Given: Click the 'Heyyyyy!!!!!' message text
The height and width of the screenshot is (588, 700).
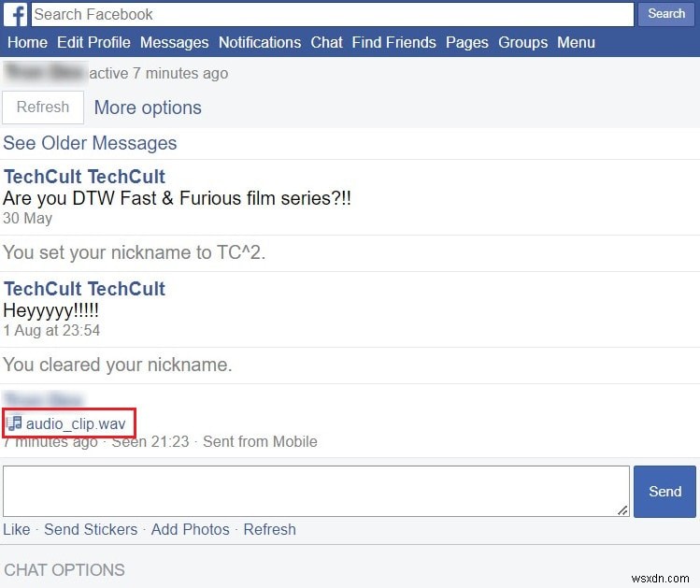Looking at the screenshot, I should tap(50, 310).
